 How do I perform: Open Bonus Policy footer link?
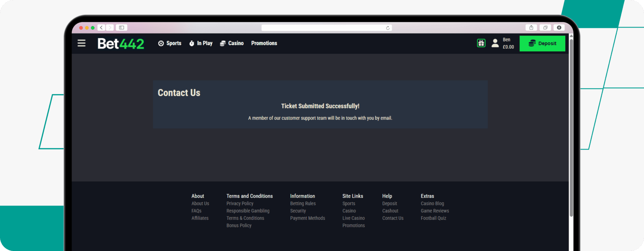point(239,226)
